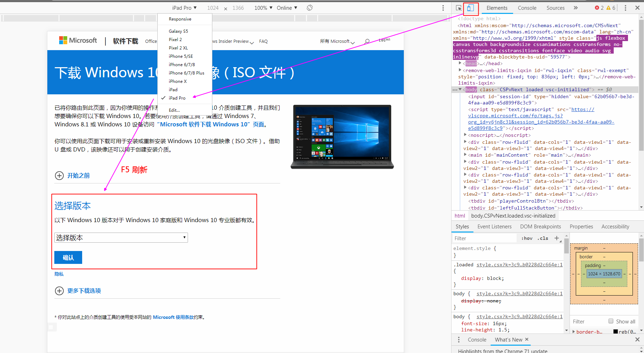
Task: Open the 选择版本 edition dropdown
Action: click(121, 238)
